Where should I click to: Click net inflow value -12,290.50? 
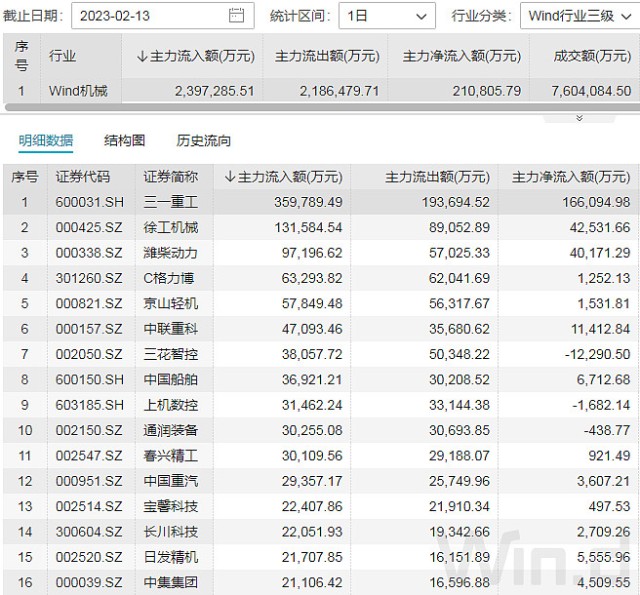(598, 354)
